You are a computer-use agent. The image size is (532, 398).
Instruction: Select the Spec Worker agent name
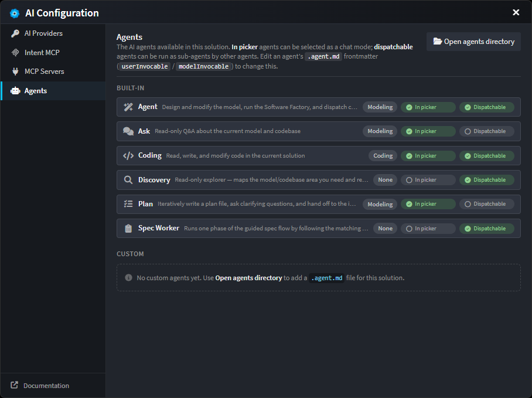158,228
